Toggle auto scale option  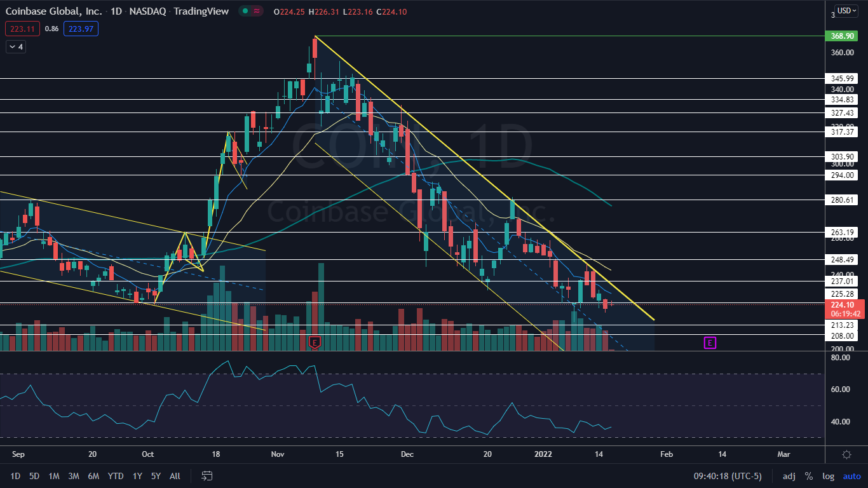851,476
